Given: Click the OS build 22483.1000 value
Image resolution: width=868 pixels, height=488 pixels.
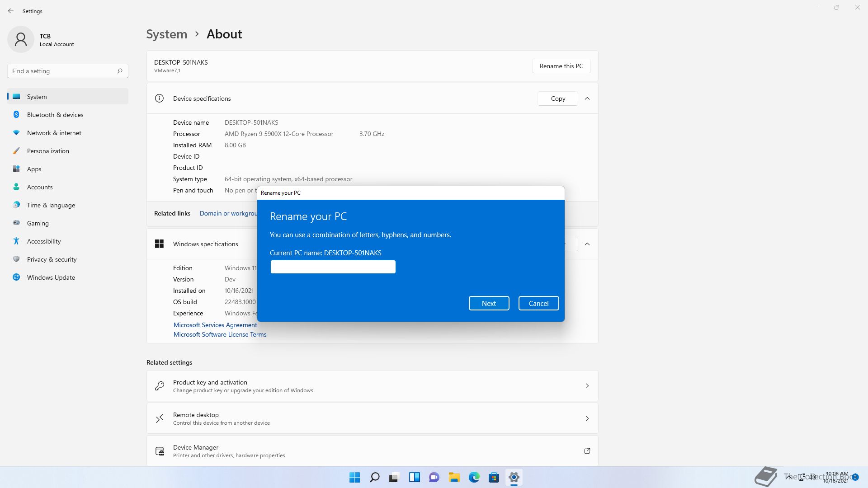Looking at the screenshot, I should (x=240, y=302).
